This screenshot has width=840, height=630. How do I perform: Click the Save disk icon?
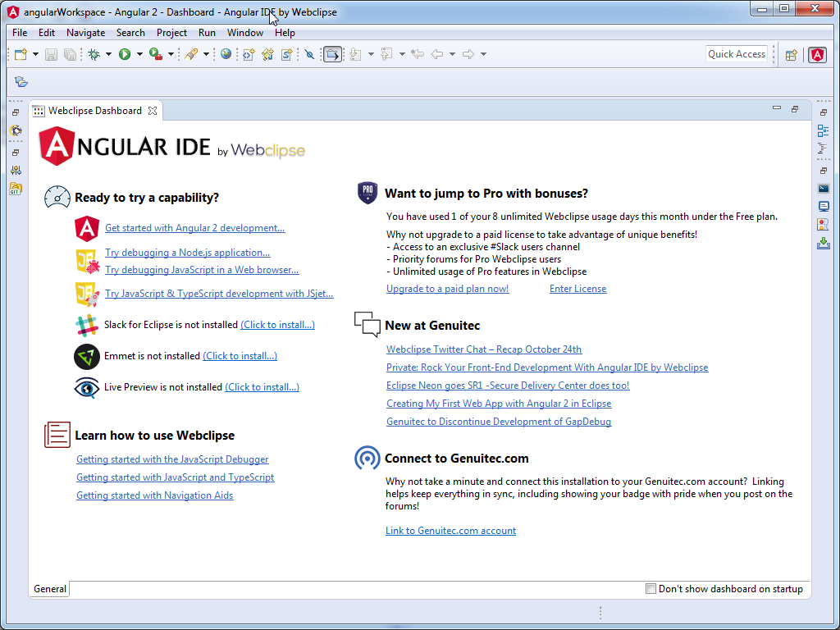coord(51,54)
